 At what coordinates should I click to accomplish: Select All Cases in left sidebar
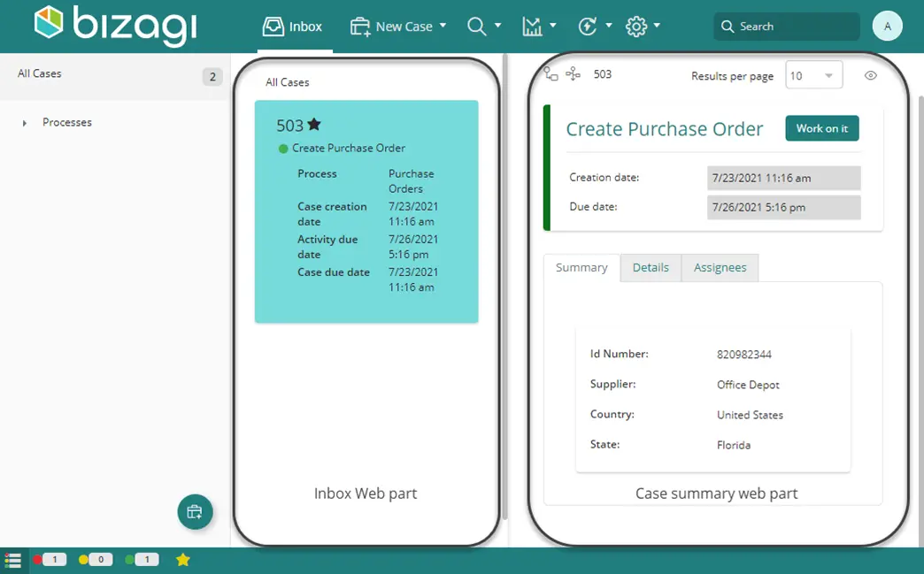(x=40, y=73)
